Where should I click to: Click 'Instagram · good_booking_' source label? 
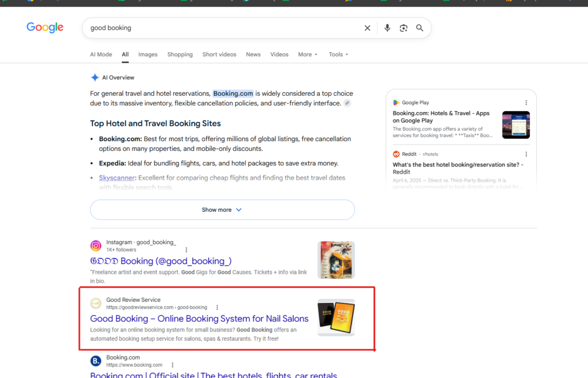point(141,243)
